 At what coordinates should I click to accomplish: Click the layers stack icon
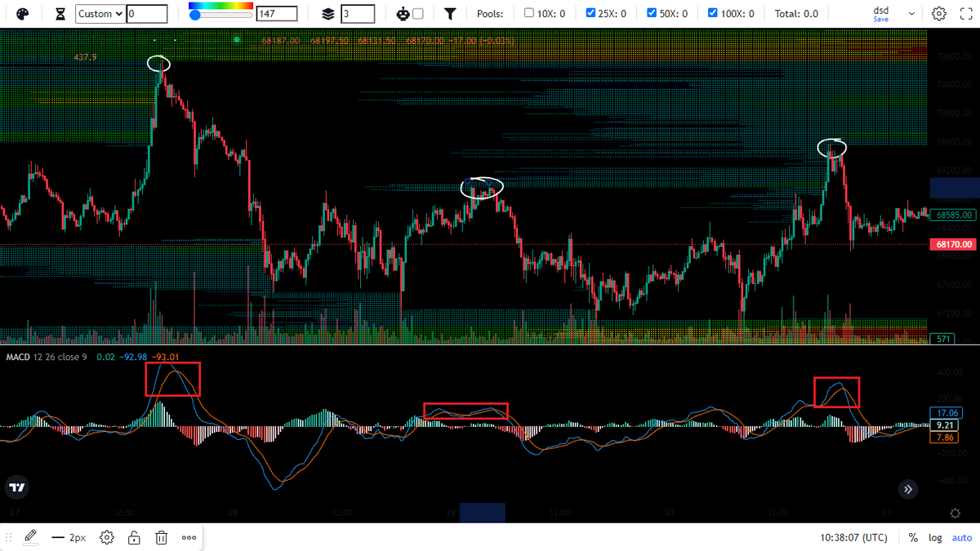coord(328,14)
